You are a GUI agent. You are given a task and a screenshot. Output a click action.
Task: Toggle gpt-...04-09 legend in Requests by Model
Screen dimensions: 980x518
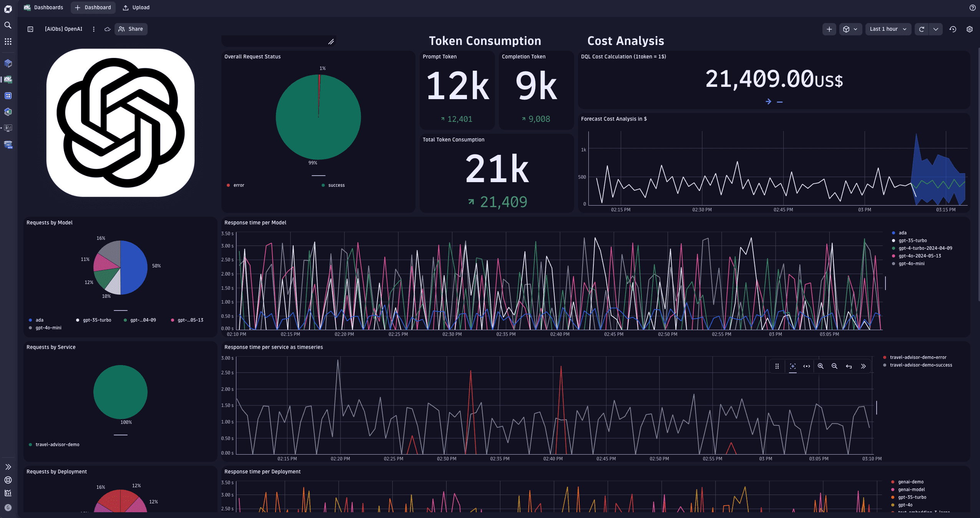(140, 320)
